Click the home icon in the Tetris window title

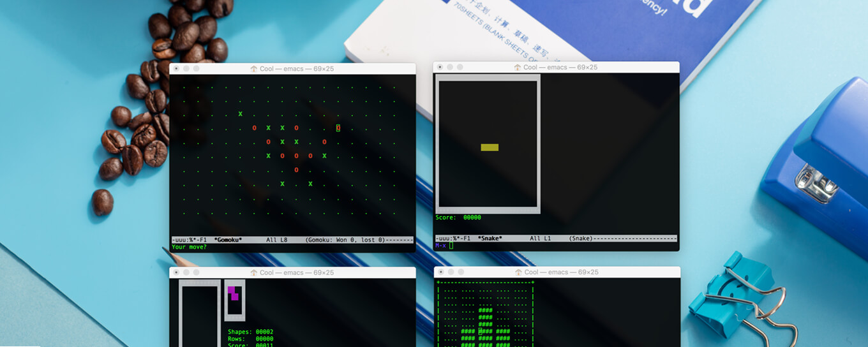pos(253,272)
